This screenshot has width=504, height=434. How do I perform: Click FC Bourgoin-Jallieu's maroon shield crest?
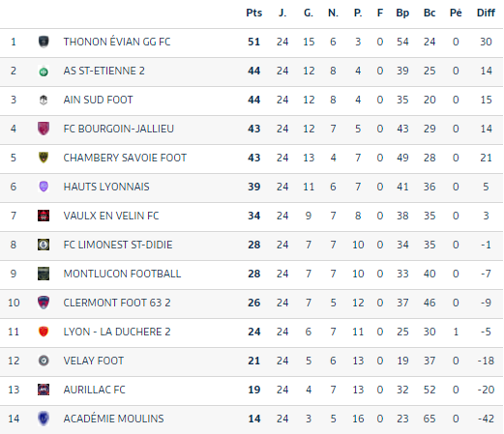coord(44,129)
